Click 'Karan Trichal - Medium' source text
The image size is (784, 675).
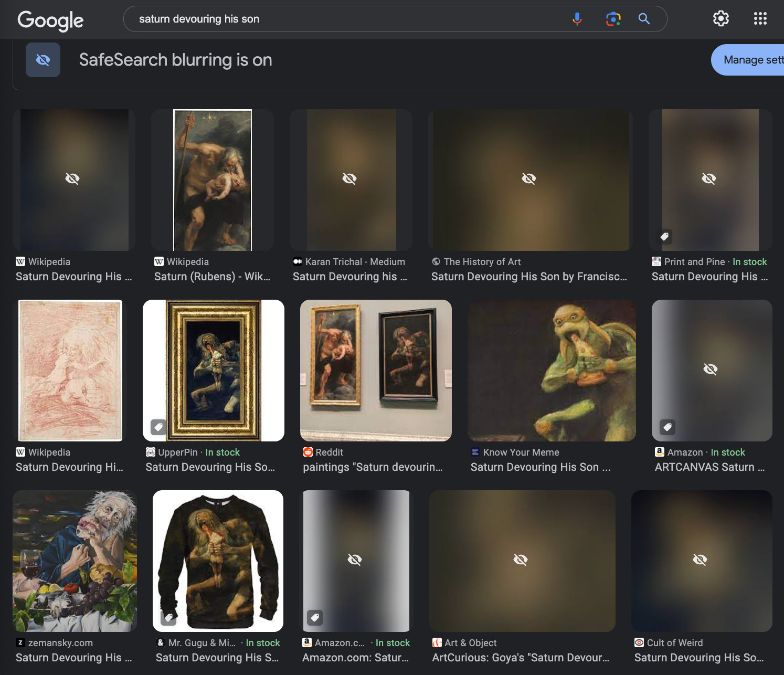[x=355, y=261]
